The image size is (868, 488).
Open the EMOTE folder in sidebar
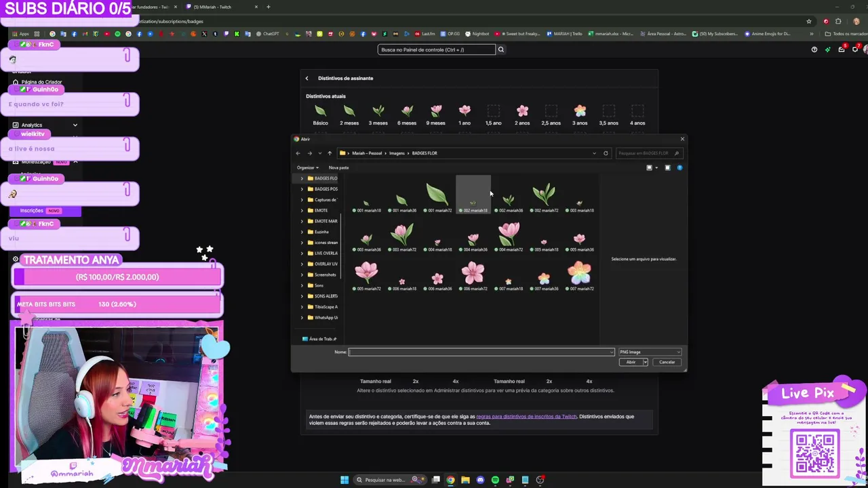pos(321,210)
